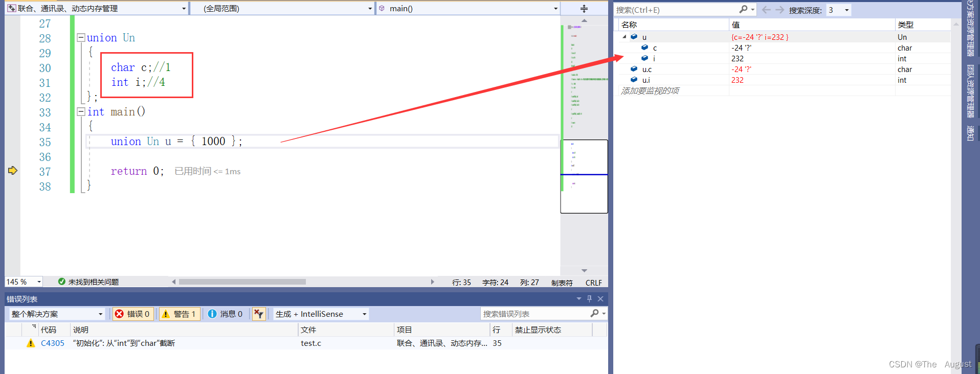980x374 pixels.
Task: Click the cube icon beside member i
Action: 644,58
